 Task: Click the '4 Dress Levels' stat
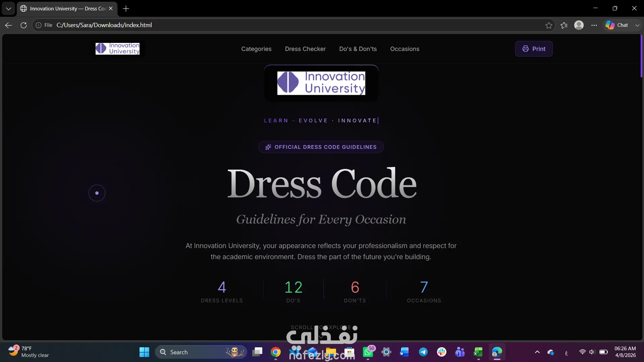pos(222,291)
